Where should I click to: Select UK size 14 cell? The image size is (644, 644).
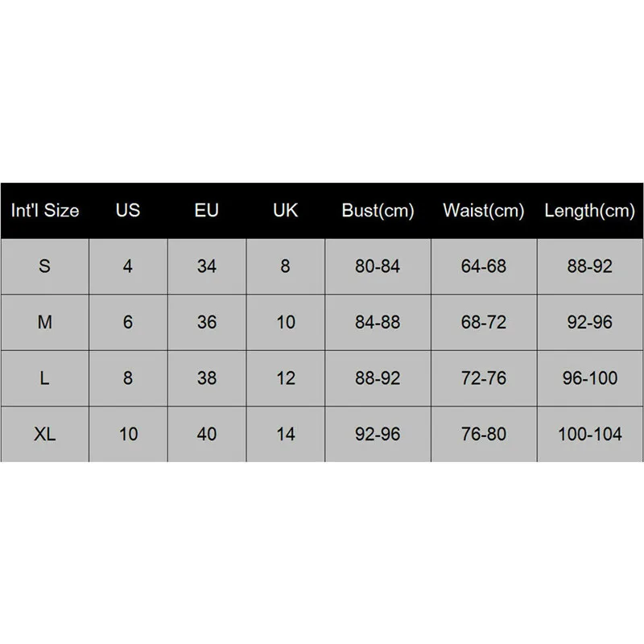coord(286,434)
